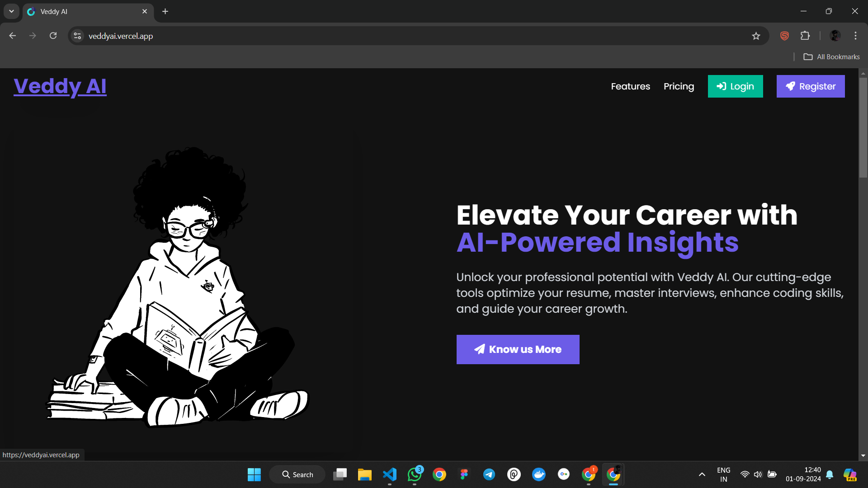Open Chrome three-dot menu
This screenshot has width=868, height=488.
(x=855, y=36)
